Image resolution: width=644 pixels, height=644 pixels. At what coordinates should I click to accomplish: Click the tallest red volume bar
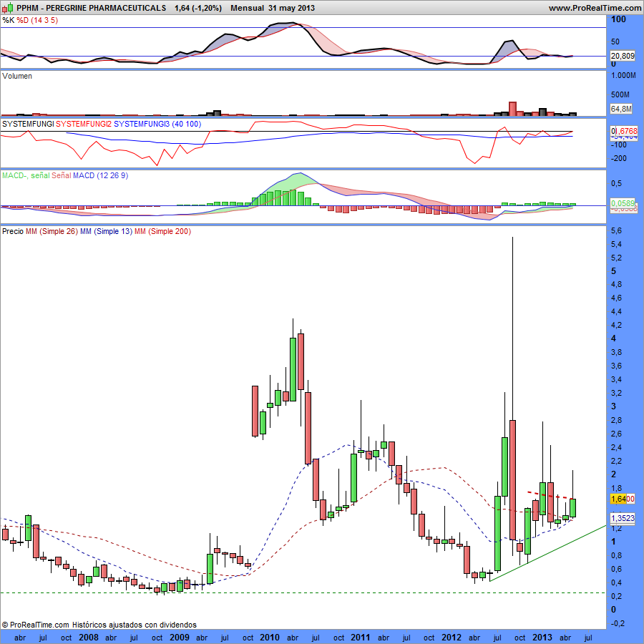[512, 109]
